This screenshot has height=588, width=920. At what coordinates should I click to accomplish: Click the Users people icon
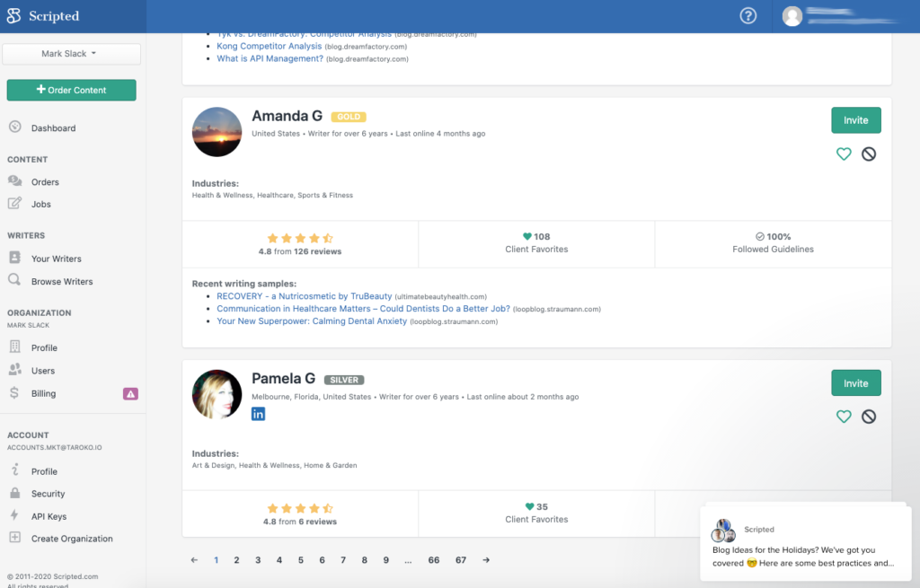click(x=15, y=369)
